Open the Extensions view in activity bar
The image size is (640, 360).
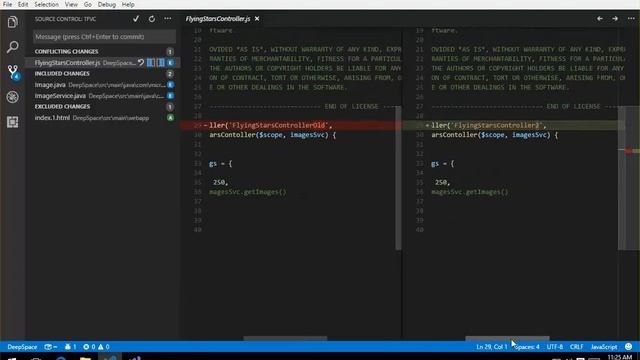pyautogui.click(x=12, y=122)
